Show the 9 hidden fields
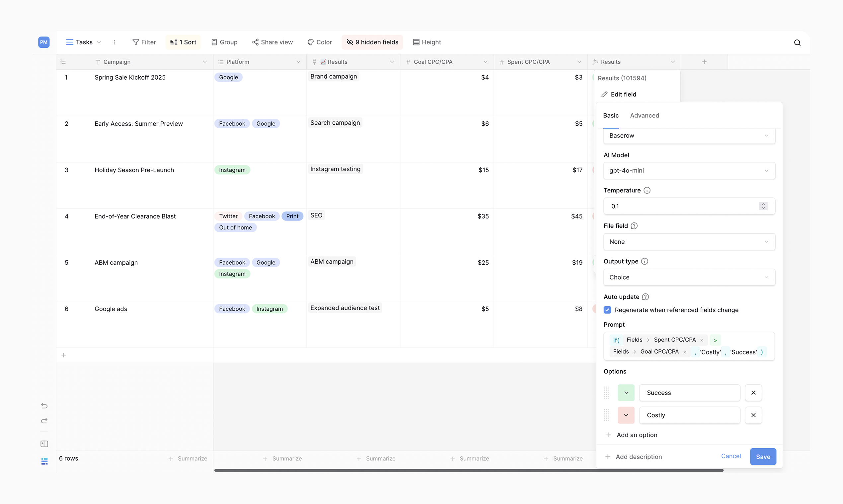Viewport: 843px width, 504px height. (372, 42)
